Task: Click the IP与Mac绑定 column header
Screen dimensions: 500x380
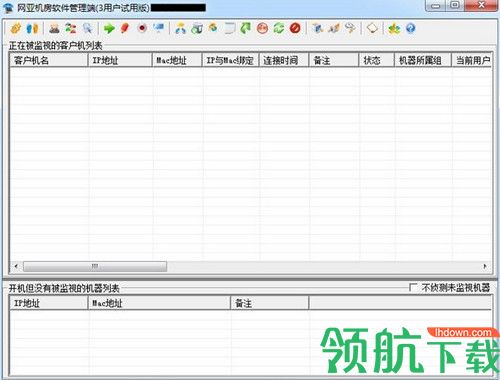Action: 230,60
